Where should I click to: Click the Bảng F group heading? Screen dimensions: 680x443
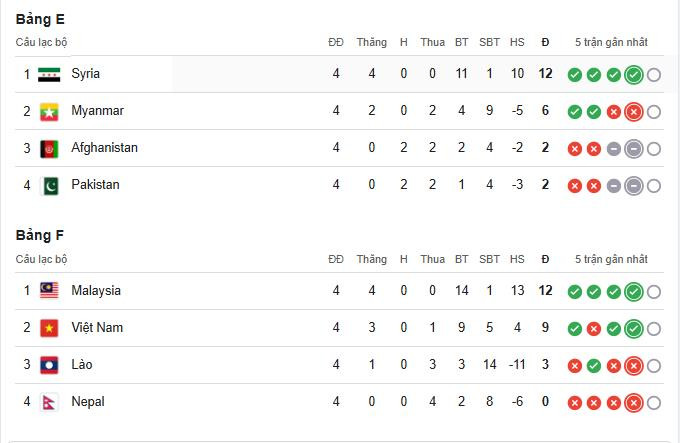coord(40,235)
